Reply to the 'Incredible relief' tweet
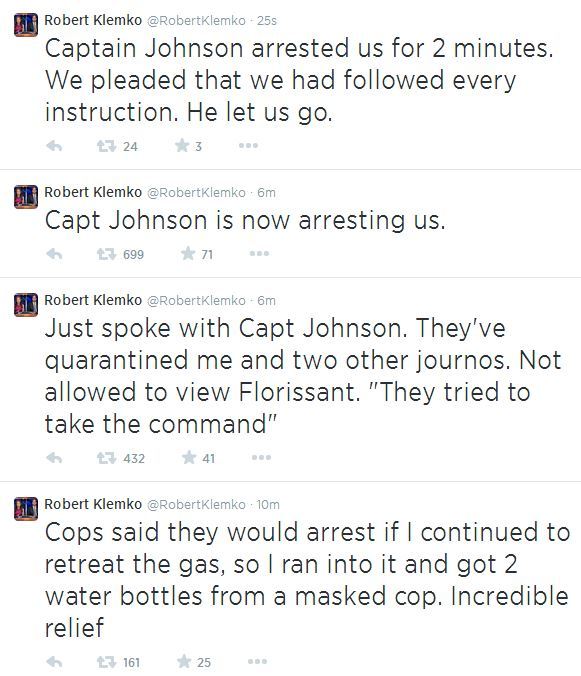 pos(54,662)
